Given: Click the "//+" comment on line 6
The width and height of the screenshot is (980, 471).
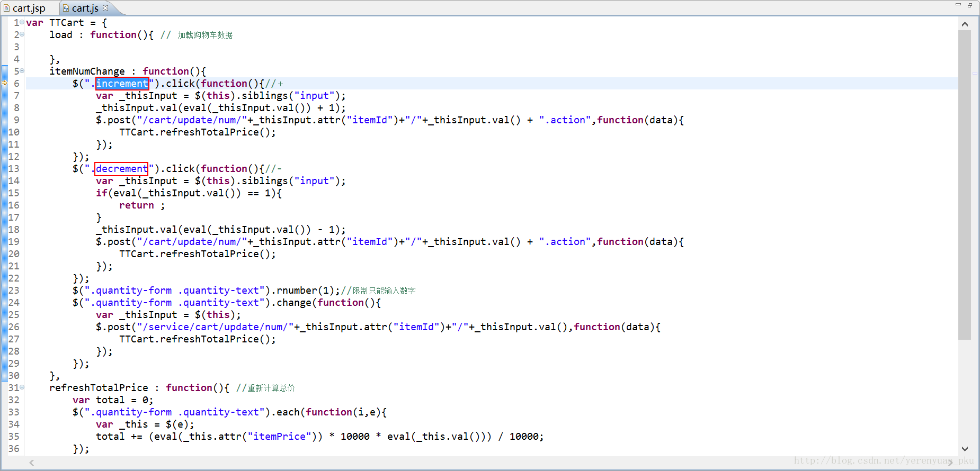Looking at the screenshot, I should click(x=274, y=84).
